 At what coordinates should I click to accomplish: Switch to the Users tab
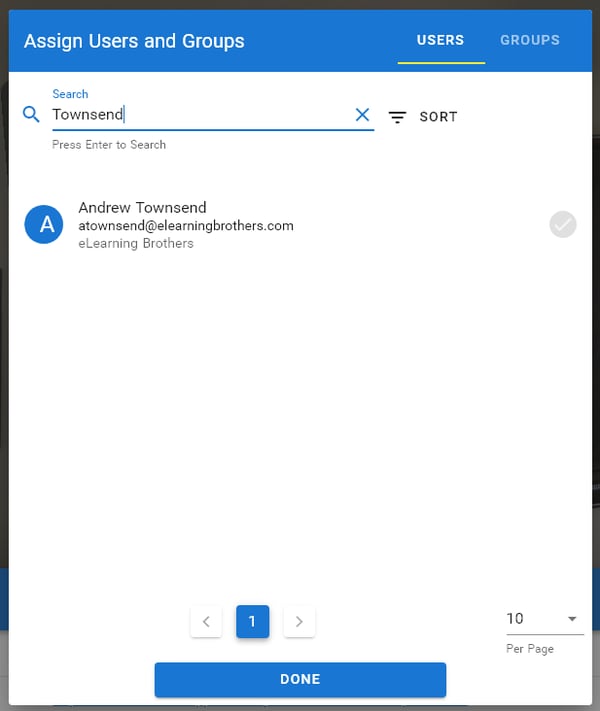tap(440, 40)
